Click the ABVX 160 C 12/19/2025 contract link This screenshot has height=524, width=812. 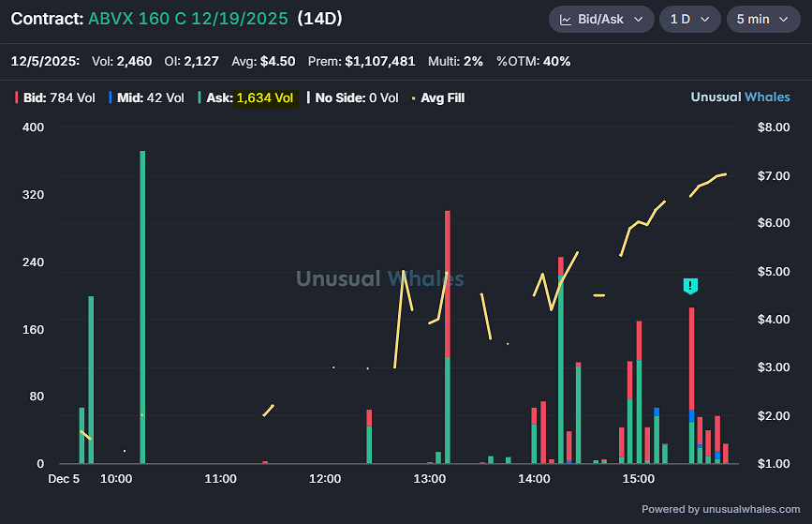click(x=188, y=19)
